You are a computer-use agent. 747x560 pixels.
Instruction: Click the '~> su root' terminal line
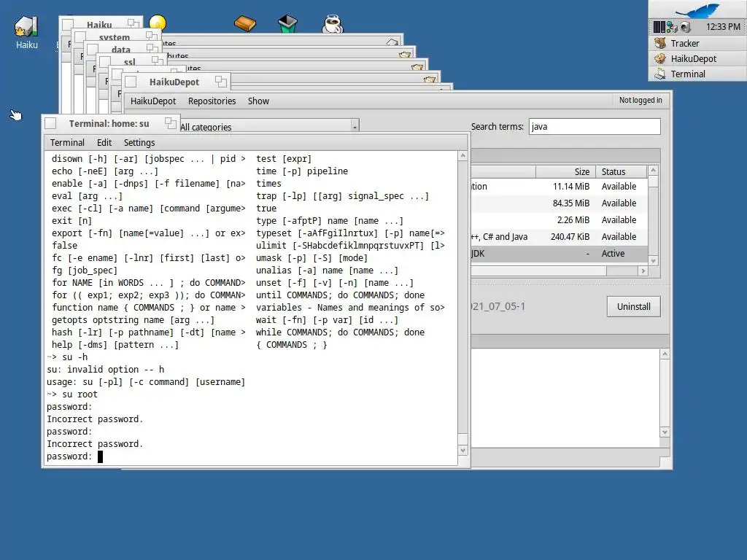click(72, 394)
